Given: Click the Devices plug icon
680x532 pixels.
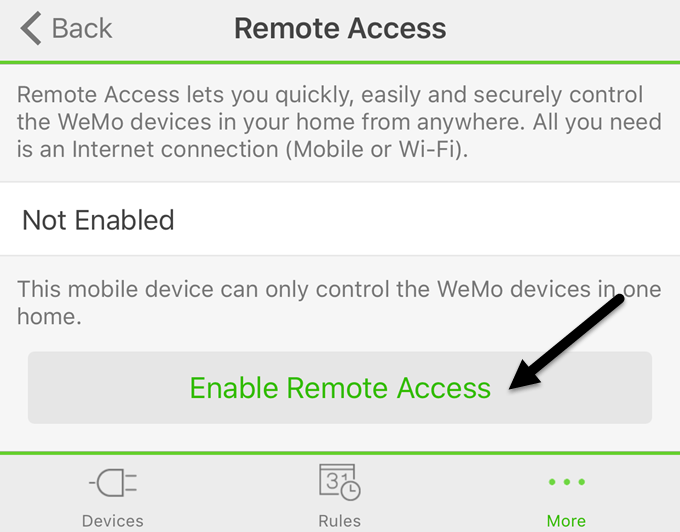Looking at the screenshot, I should click(x=113, y=482).
